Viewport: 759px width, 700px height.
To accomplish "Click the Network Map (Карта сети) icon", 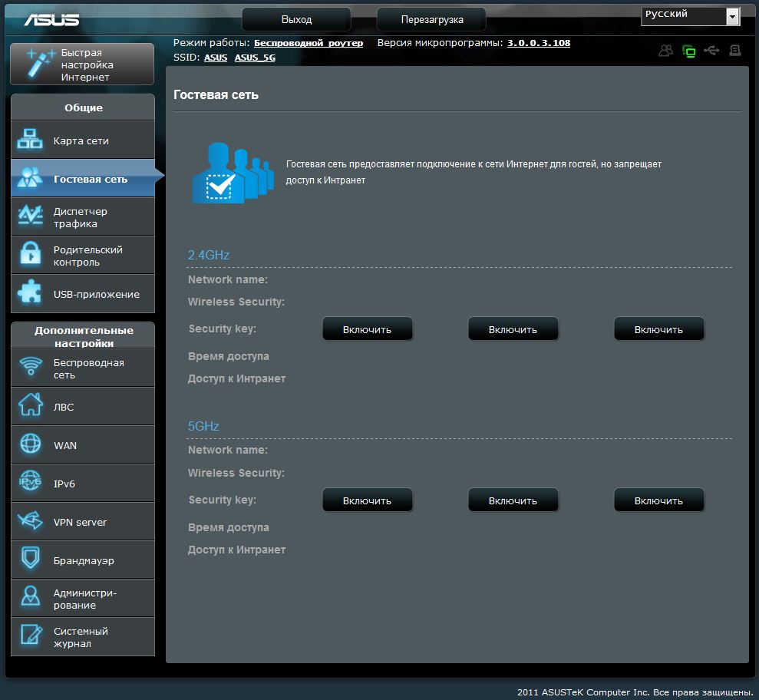I will (30, 139).
